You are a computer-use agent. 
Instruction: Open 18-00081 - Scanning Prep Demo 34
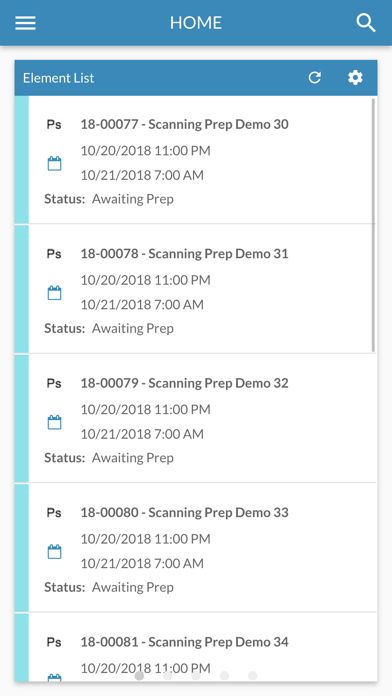[184, 642]
